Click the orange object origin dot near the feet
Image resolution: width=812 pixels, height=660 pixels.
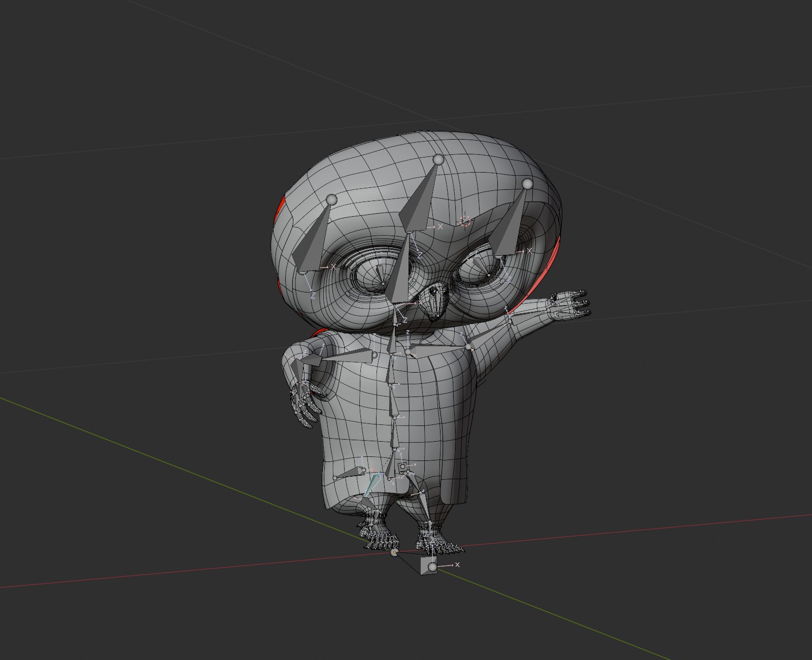point(394,552)
